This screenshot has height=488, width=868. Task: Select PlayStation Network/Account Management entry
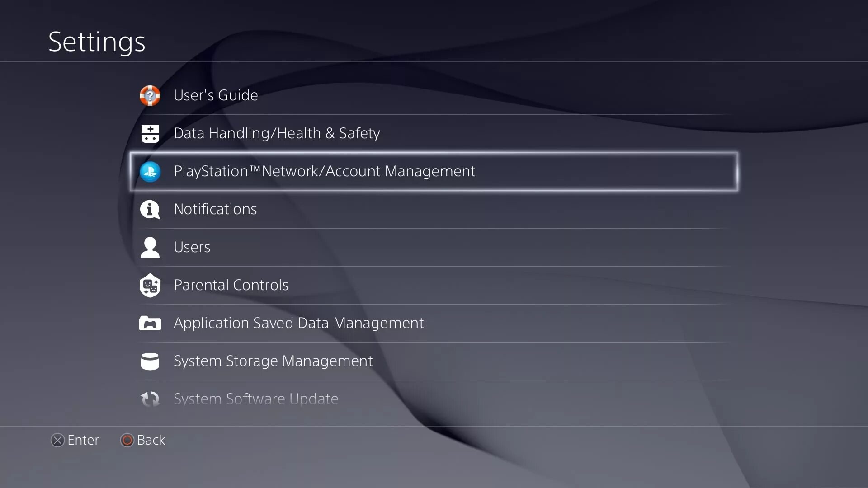(434, 172)
